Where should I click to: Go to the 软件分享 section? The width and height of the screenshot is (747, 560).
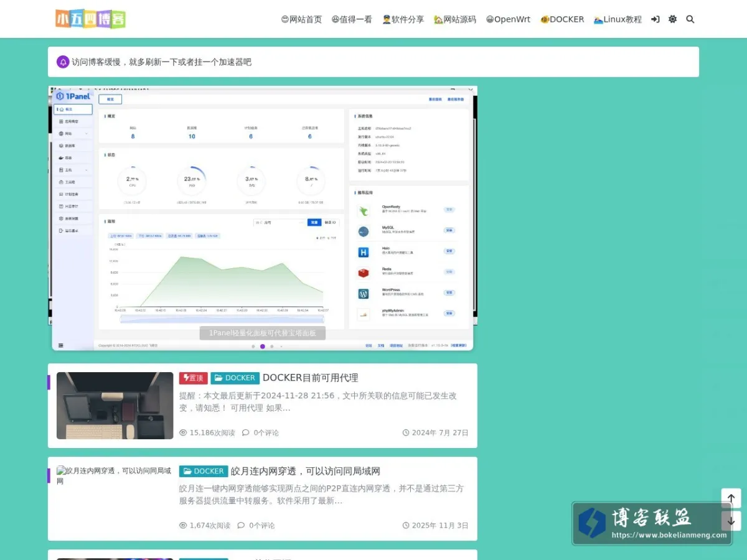pos(403,19)
